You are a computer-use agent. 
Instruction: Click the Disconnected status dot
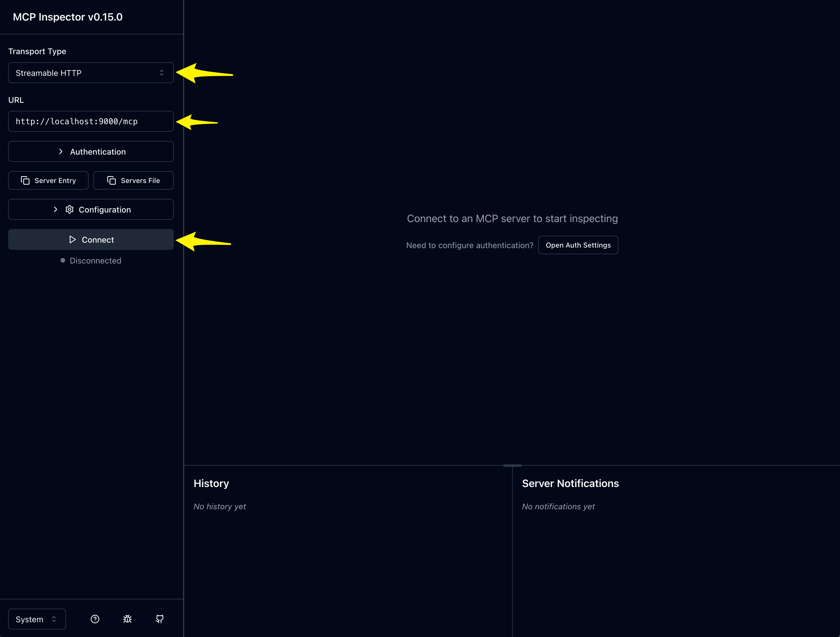(x=63, y=260)
